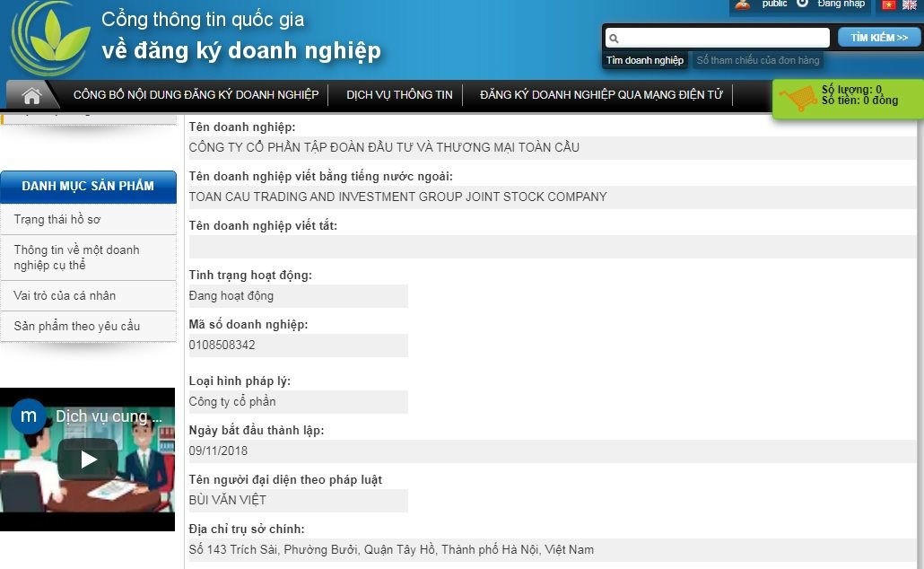The height and width of the screenshot is (569, 924).
Task: Open Trạng thái hồ sơ in sidebar
Action: click(x=57, y=219)
